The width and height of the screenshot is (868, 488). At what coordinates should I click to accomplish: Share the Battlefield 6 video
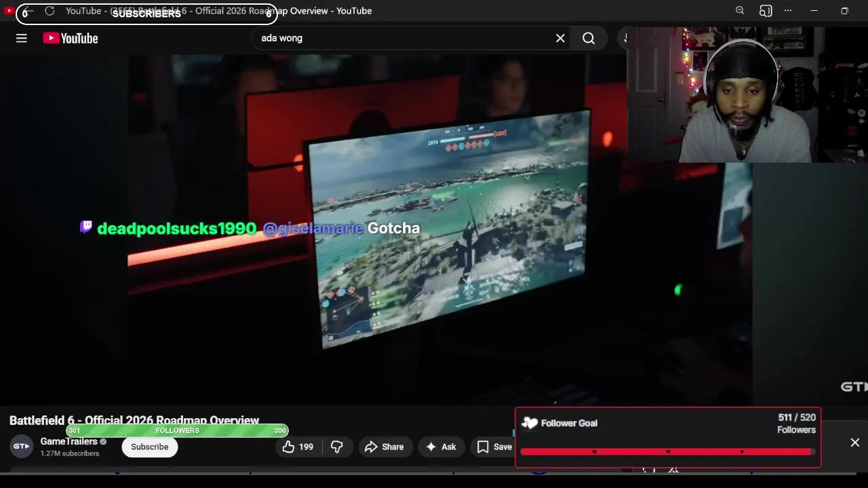tap(384, 447)
